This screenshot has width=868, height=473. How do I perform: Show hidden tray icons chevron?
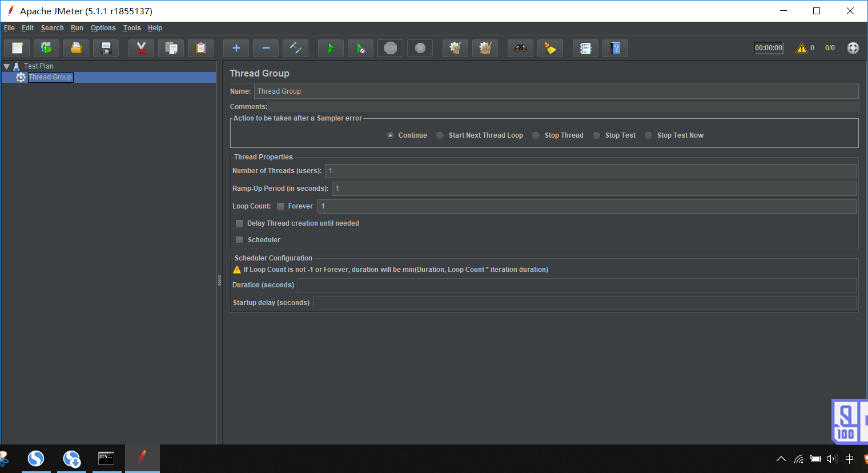(781, 459)
